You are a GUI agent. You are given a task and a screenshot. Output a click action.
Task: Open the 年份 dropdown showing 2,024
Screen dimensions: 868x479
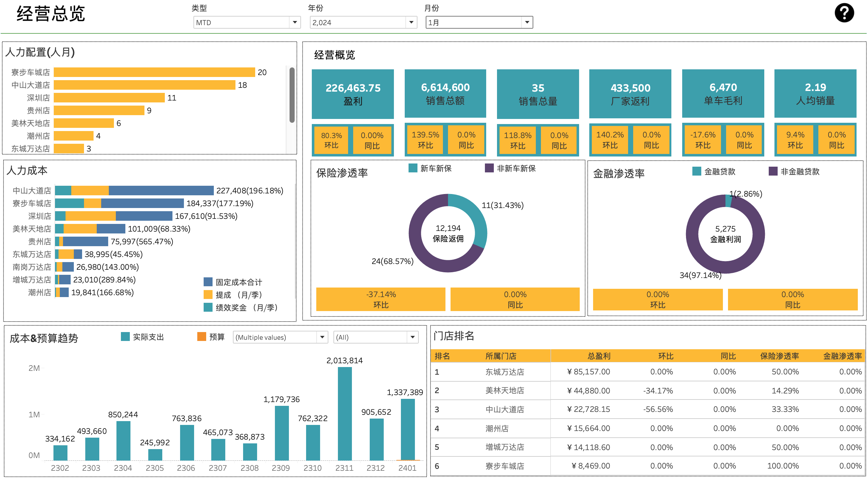pyautogui.click(x=411, y=23)
